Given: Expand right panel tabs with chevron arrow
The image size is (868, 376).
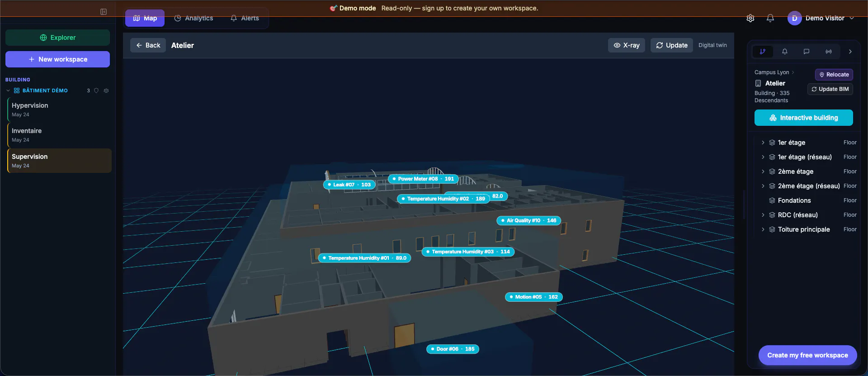Looking at the screenshot, I should click(850, 52).
